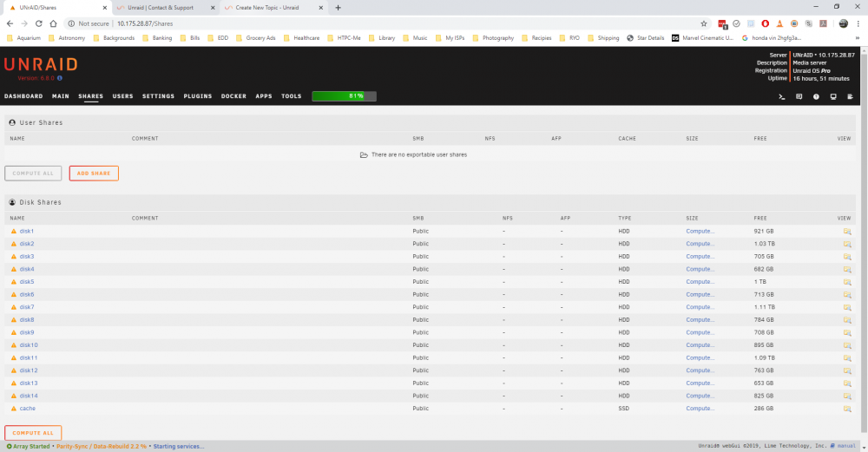Click the browser back arrow

(10, 23)
